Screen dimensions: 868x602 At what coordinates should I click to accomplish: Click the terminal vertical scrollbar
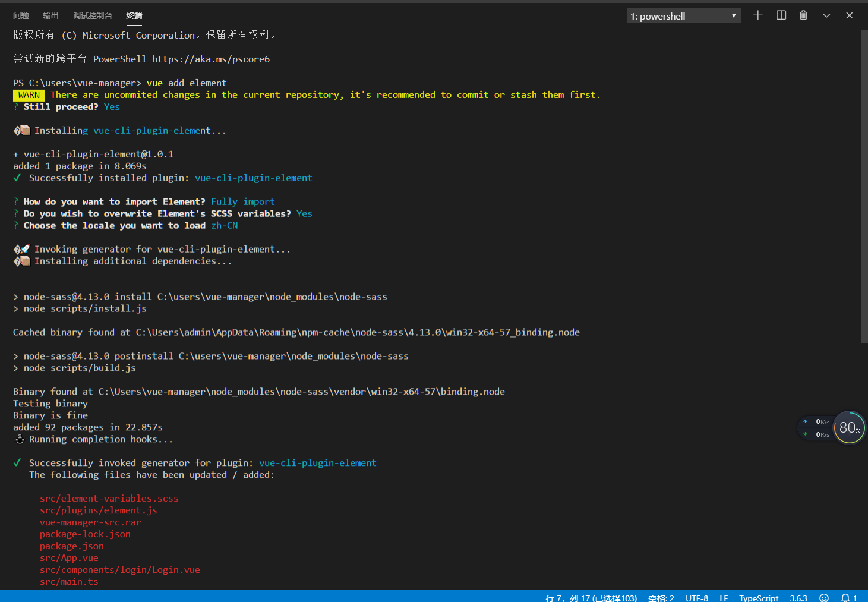[x=864, y=186]
